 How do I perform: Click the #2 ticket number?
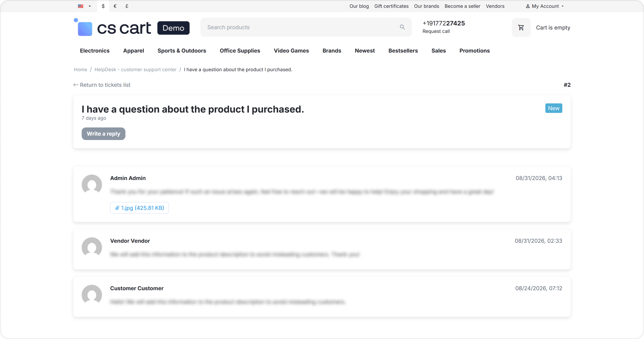[567, 85]
